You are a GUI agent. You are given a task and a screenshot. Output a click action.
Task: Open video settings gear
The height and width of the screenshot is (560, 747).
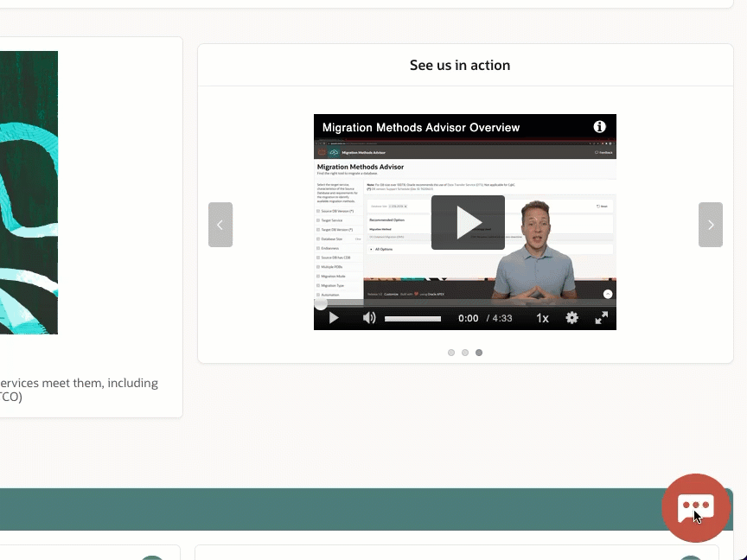click(571, 318)
